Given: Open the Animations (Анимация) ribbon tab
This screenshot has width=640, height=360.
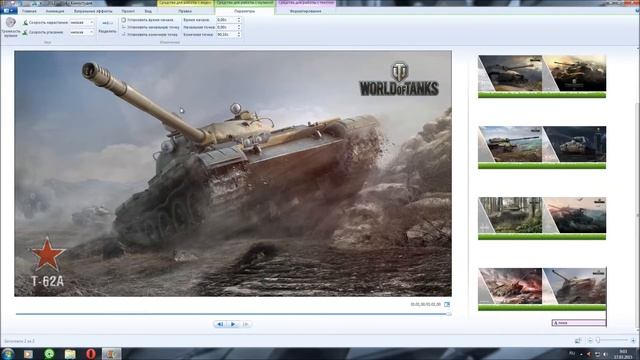Looking at the screenshot, I should 55,11.
